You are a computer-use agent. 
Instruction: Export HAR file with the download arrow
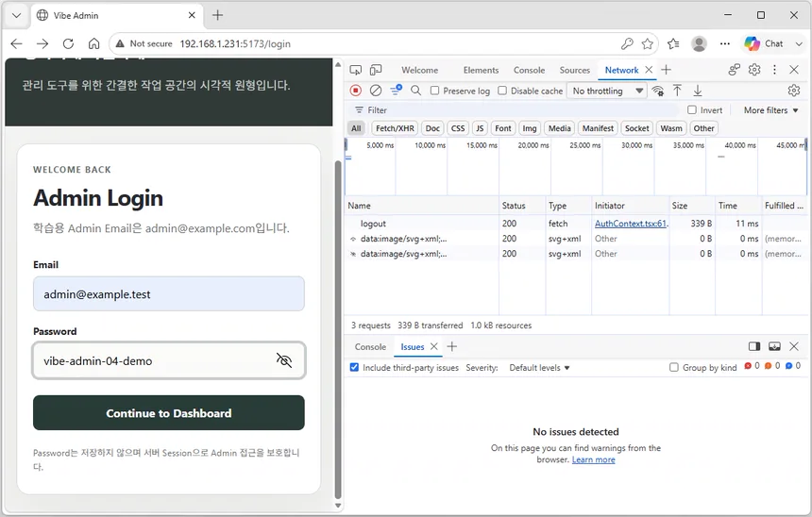698,91
